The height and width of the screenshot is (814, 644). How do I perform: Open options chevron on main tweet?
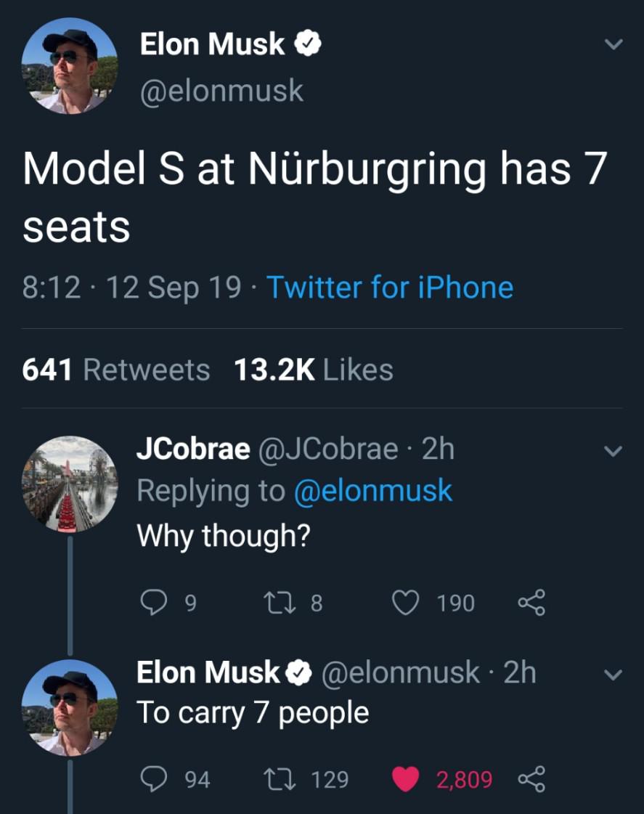[614, 44]
